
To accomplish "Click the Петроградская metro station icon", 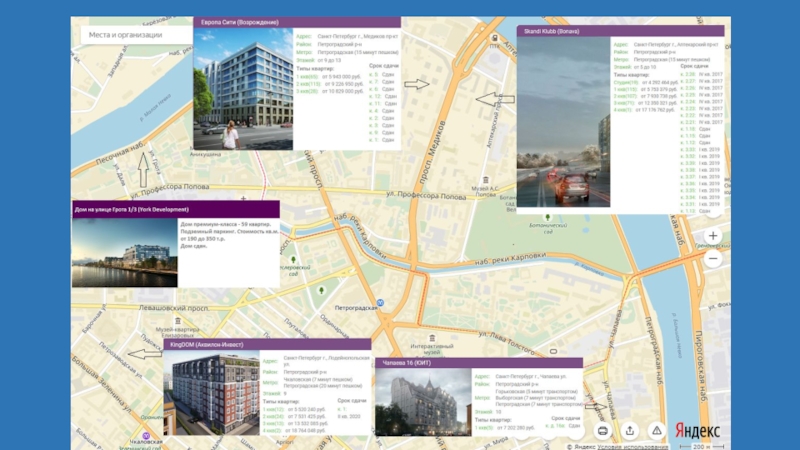I will click(x=380, y=303).
